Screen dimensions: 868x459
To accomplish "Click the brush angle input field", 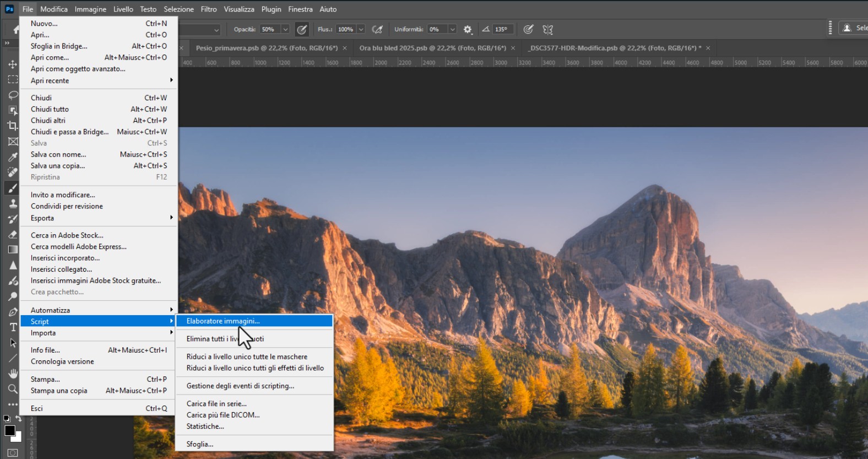I will tap(503, 29).
